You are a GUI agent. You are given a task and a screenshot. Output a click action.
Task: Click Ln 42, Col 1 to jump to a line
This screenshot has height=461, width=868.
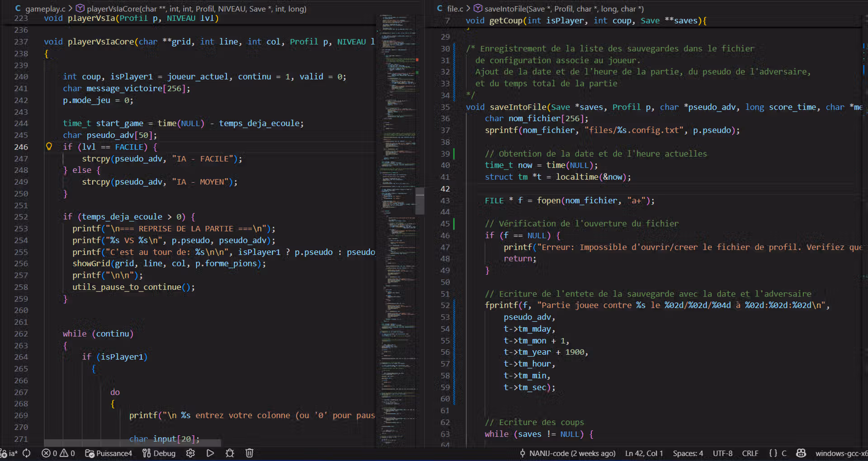coord(644,453)
